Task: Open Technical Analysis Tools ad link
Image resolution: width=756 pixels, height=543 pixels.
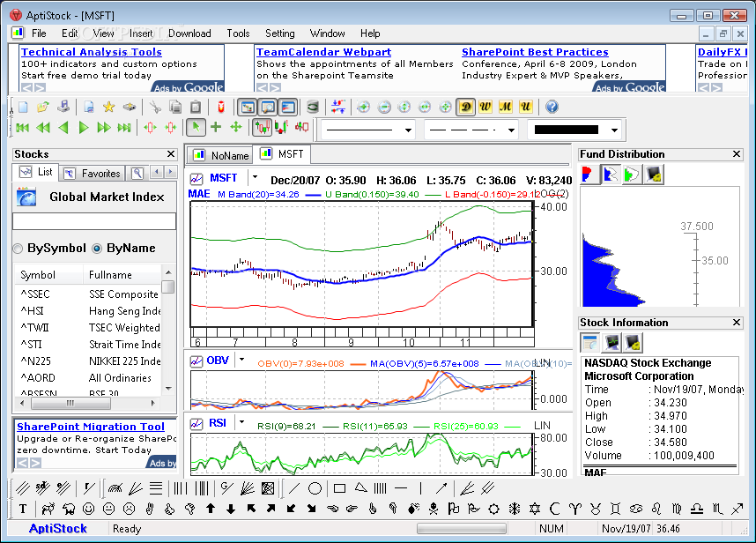Action: 91,52
